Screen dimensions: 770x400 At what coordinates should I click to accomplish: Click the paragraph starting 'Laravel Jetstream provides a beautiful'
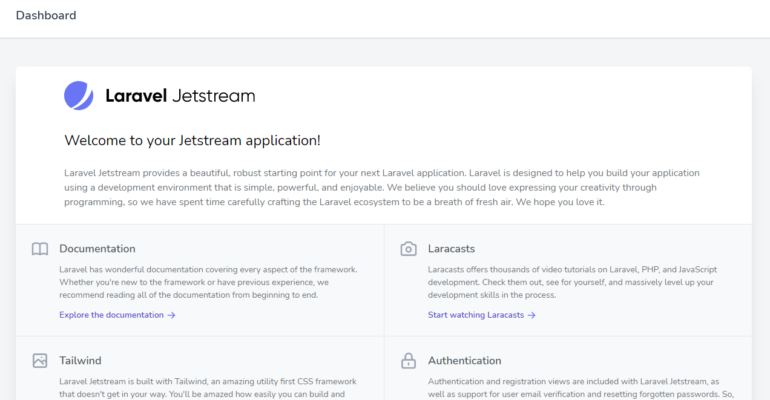382,187
